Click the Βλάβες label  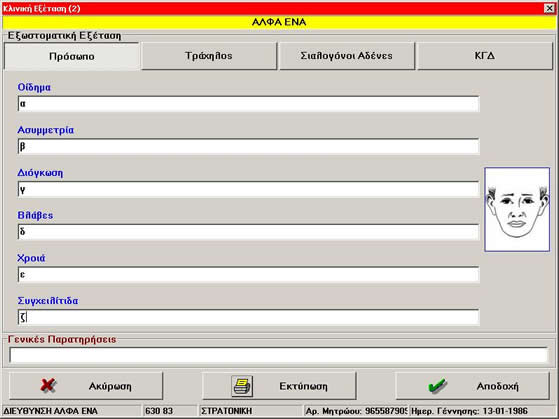point(35,215)
